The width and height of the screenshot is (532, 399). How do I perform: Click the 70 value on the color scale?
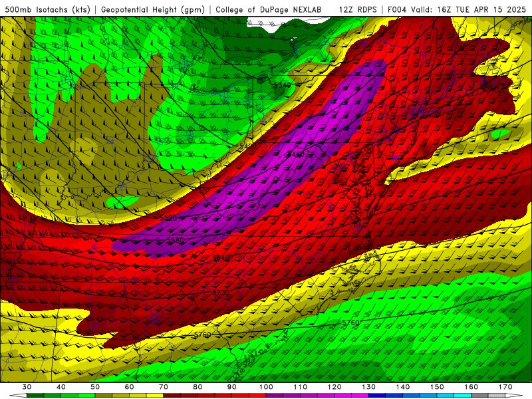tap(164, 387)
